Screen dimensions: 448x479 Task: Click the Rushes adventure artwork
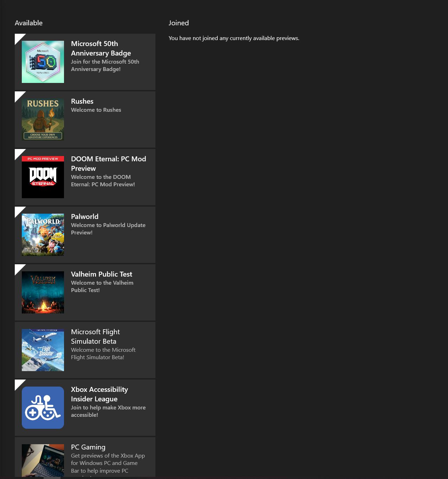43,119
